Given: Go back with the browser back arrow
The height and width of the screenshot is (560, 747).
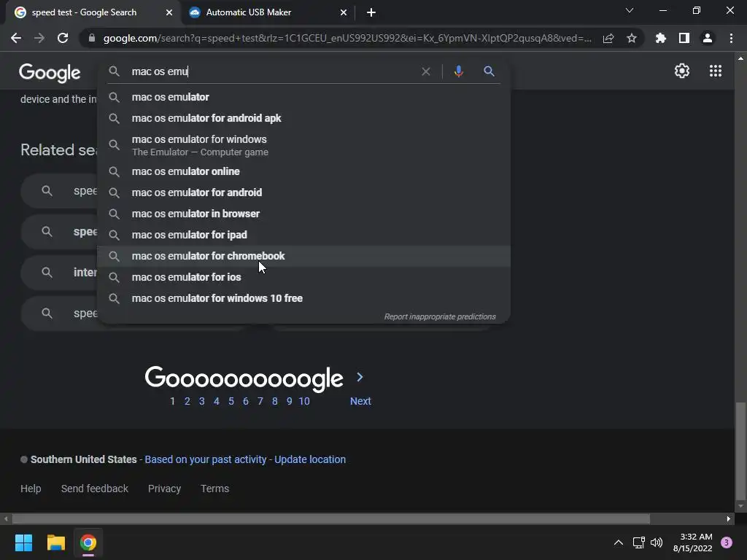Looking at the screenshot, I should pyautogui.click(x=16, y=38).
